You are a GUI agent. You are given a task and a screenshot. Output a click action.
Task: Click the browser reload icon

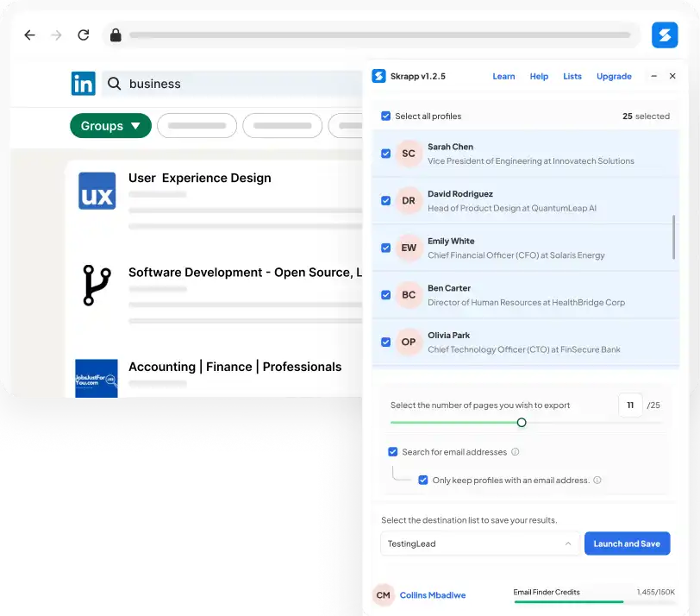click(x=84, y=35)
